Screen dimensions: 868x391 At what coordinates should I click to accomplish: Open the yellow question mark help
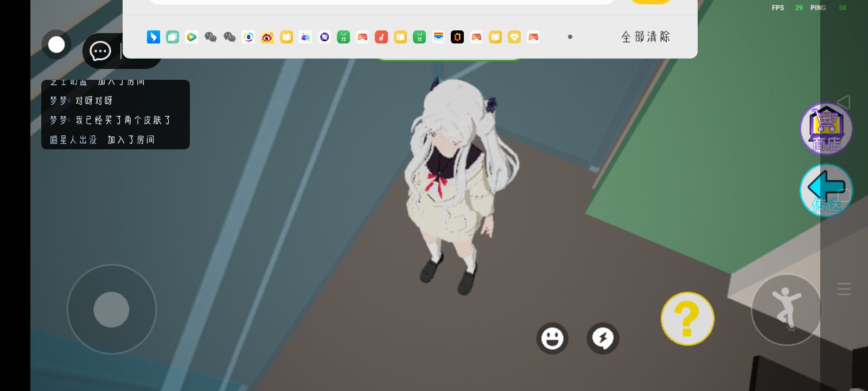tap(687, 319)
